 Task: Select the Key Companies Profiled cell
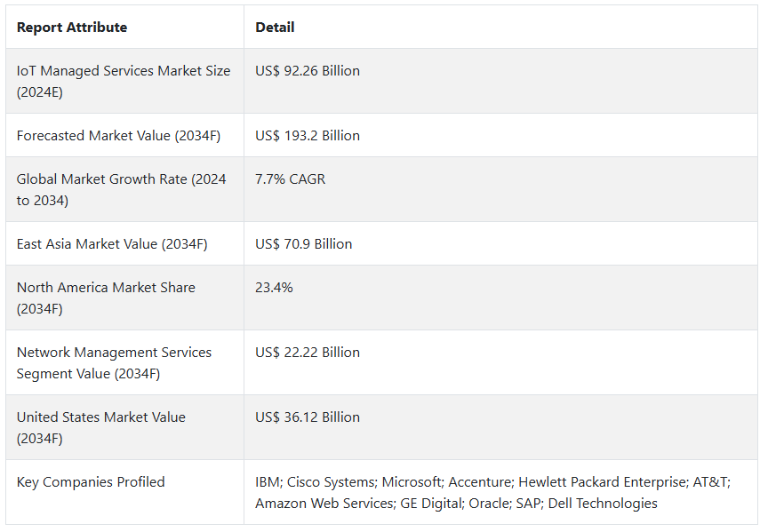click(x=91, y=482)
